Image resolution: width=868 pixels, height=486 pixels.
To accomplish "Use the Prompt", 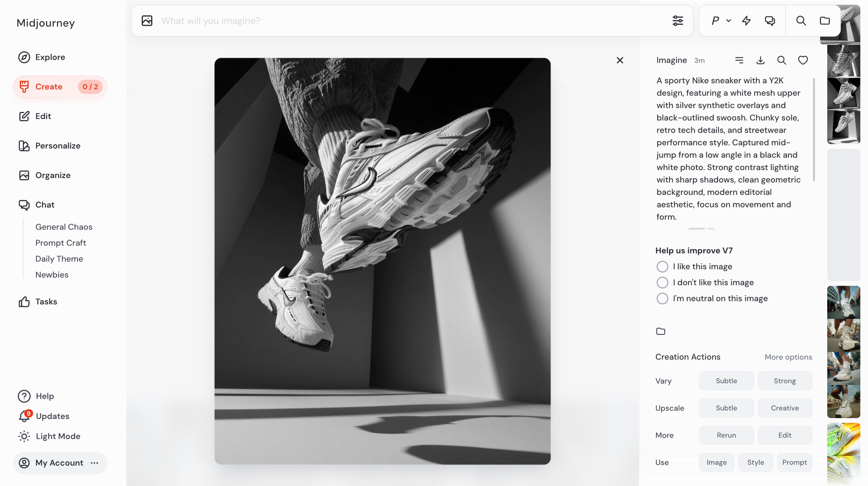I will [x=794, y=462].
